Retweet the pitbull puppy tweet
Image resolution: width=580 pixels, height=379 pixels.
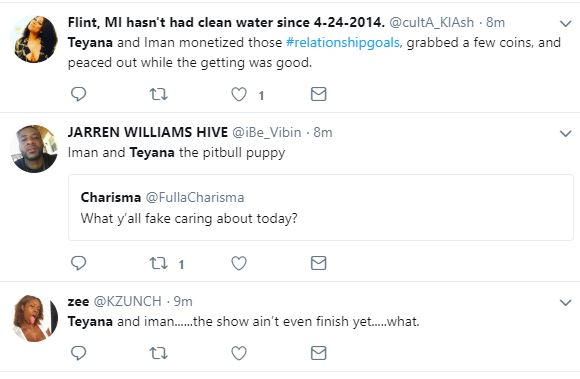tap(159, 263)
